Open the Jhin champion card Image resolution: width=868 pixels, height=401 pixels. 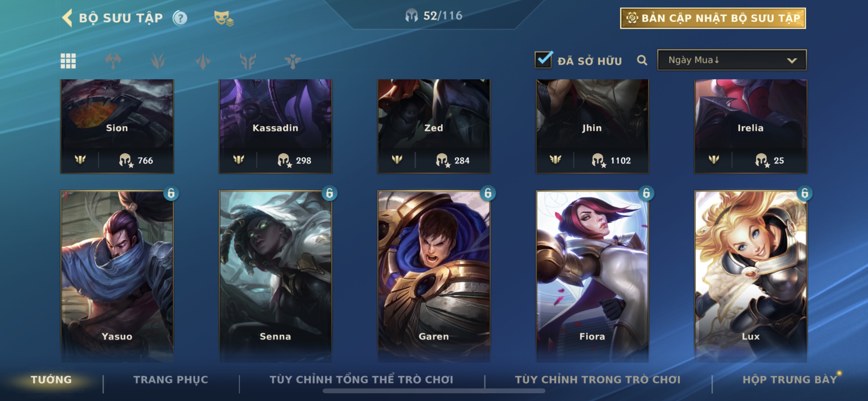point(592,126)
